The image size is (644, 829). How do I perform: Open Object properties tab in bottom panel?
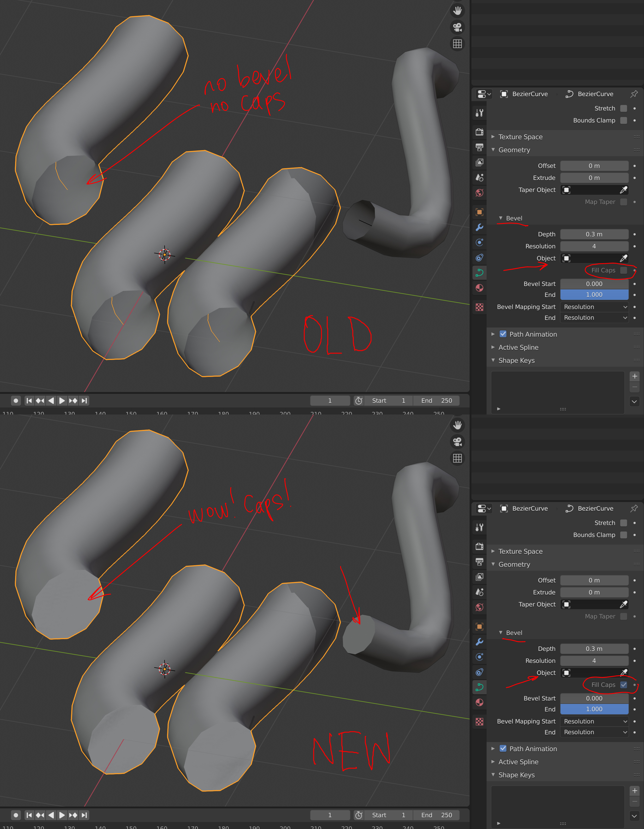pos(479,626)
